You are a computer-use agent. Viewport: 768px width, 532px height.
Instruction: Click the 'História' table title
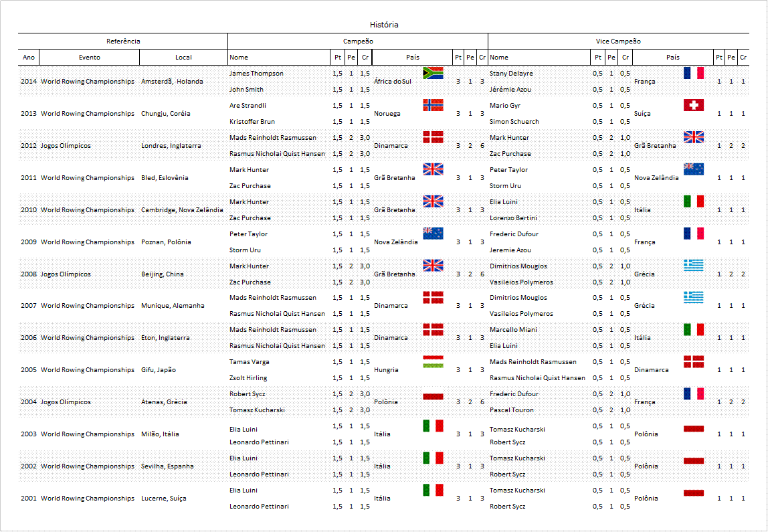tap(384, 25)
